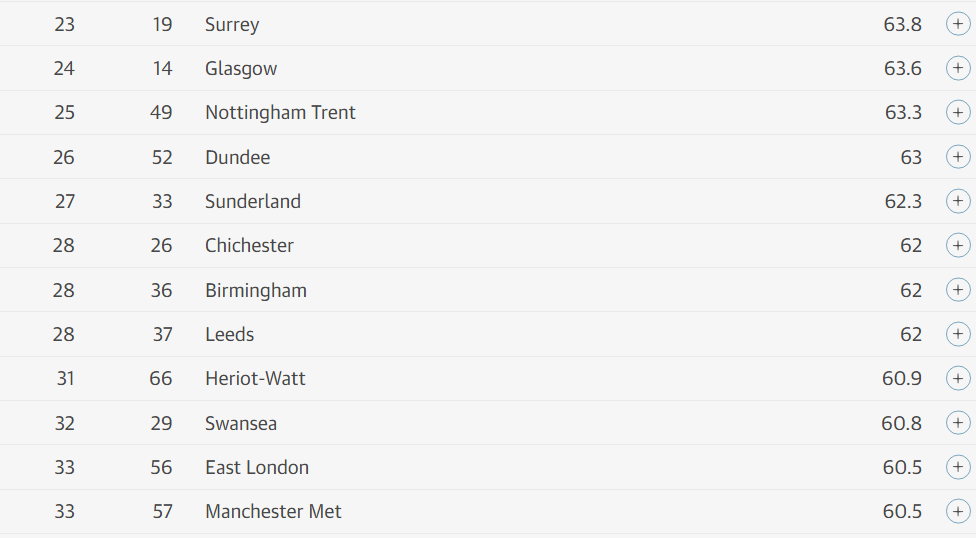This screenshot has width=976, height=538.
Task: Click Nottingham Trent institution name
Action: pos(280,112)
